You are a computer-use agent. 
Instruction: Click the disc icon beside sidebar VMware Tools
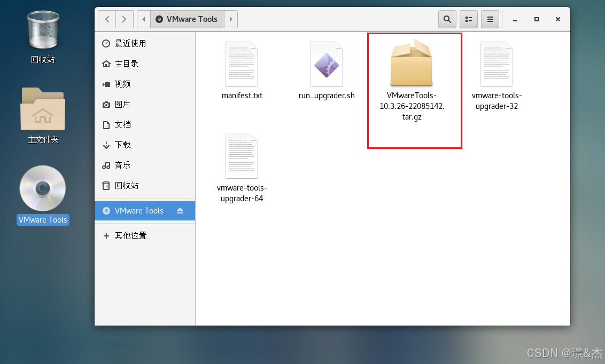coord(106,211)
